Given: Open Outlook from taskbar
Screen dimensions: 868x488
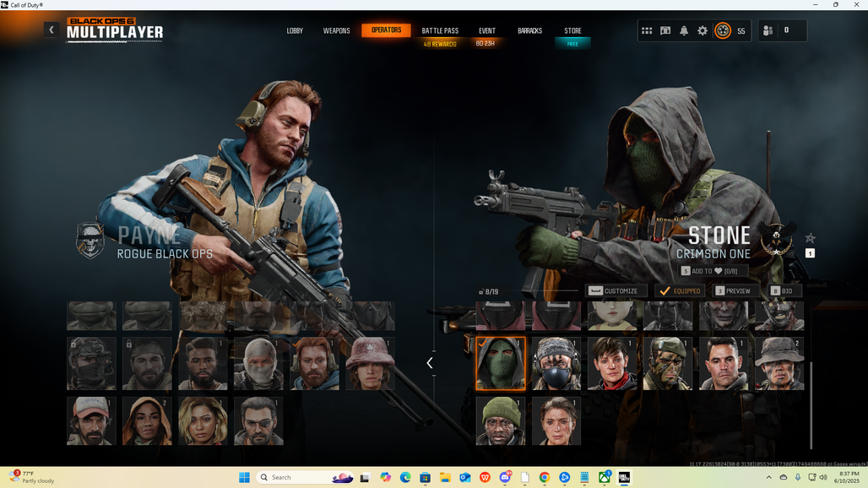Looking at the screenshot, I should [465, 478].
